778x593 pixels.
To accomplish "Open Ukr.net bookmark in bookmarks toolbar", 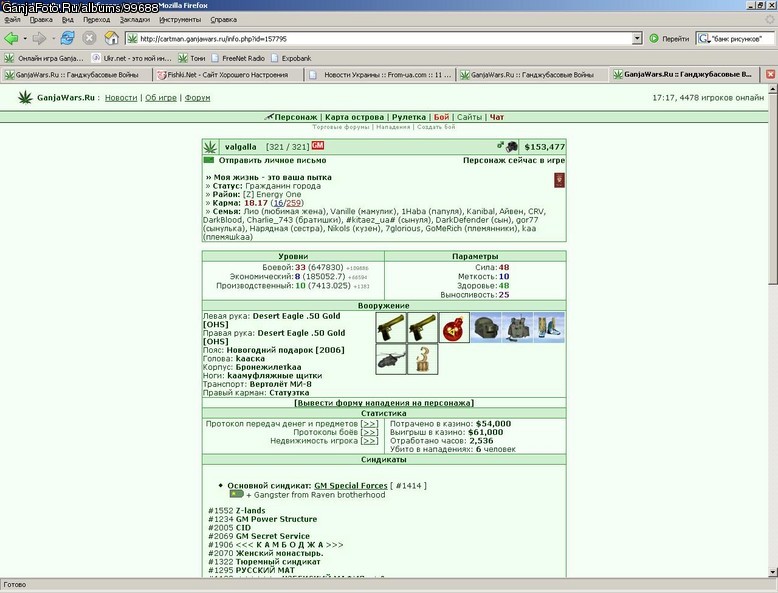I will point(131,58).
